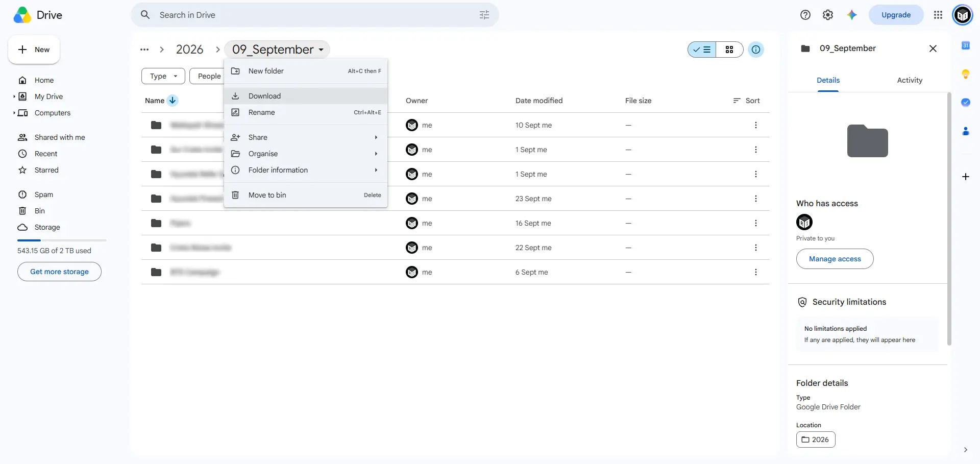Click Get add-ons plus icon
Viewport: 980px width, 464px height.
[966, 177]
